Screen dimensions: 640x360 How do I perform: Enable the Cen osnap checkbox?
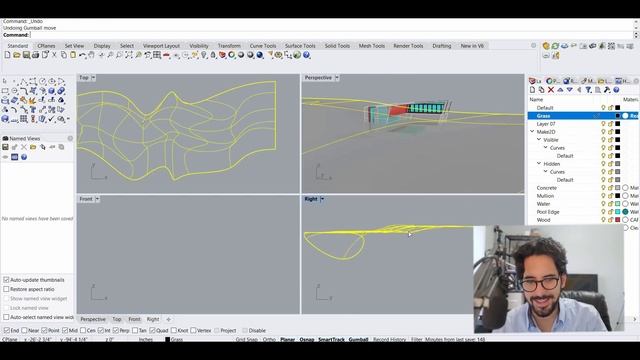(x=83, y=330)
